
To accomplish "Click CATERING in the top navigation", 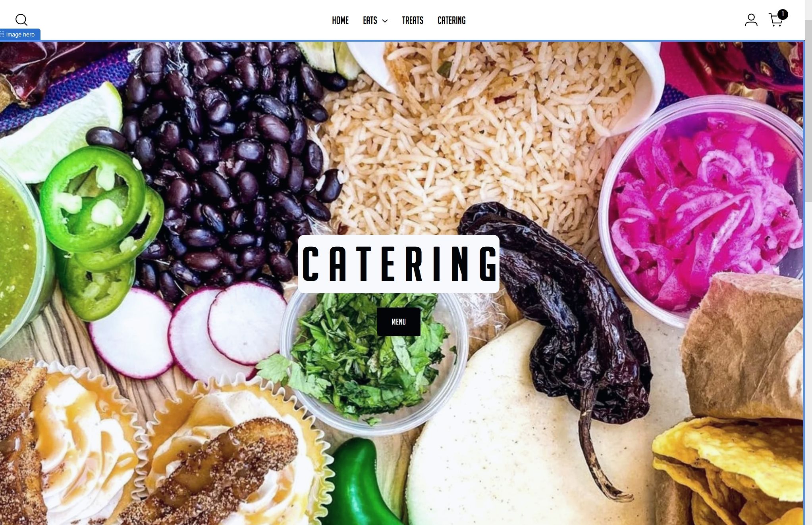I will [x=451, y=20].
